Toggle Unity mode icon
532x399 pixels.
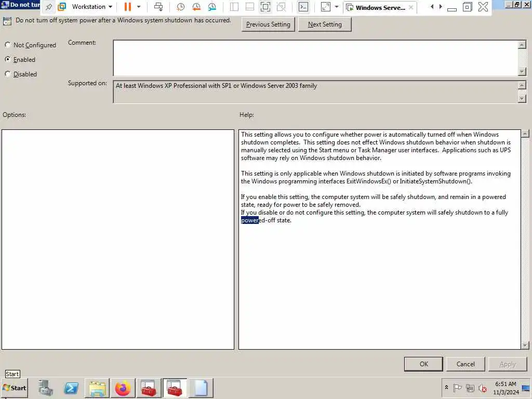tap(281, 7)
